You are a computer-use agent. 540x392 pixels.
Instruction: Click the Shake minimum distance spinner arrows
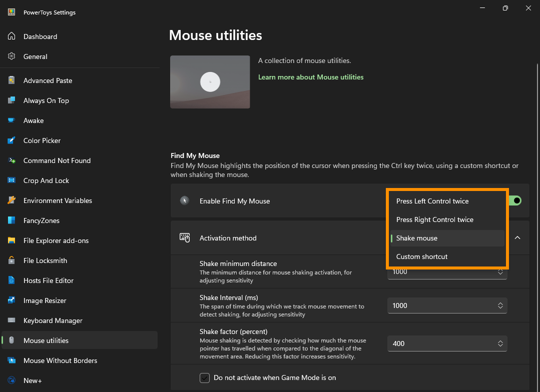pos(500,272)
